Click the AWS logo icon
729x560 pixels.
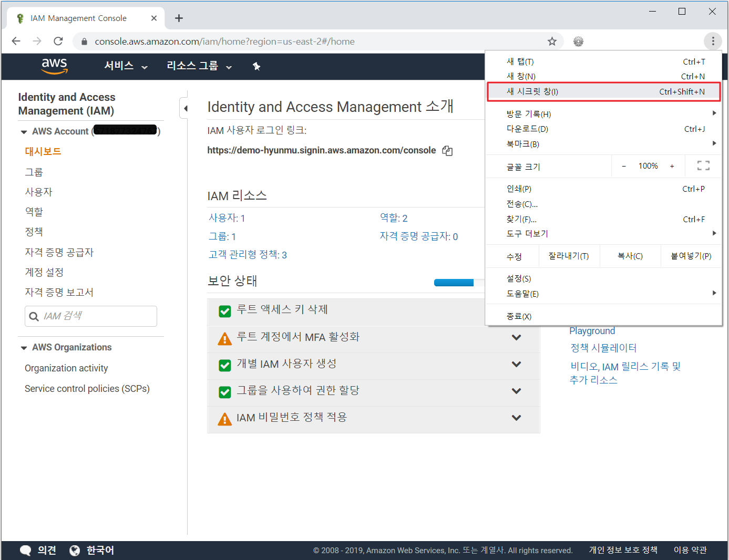(x=55, y=66)
